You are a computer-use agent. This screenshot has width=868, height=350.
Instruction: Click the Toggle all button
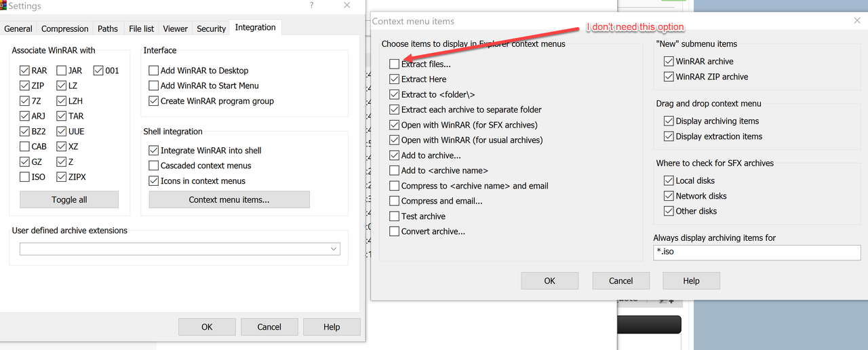click(x=69, y=199)
